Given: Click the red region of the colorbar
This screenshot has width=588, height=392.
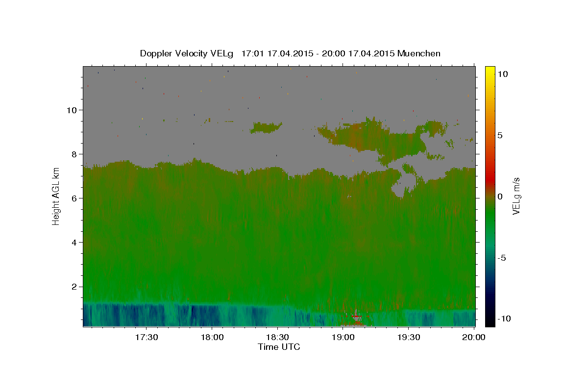Looking at the screenshot, I should tap(490, 179).
